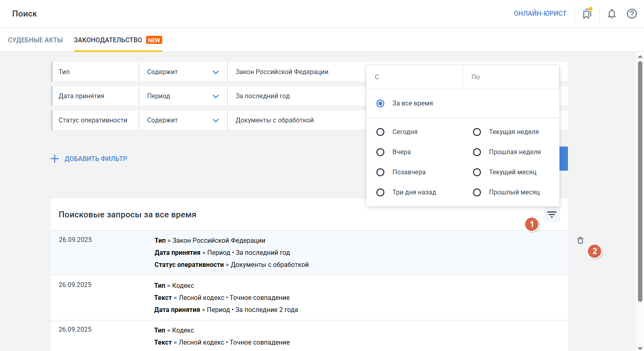Select the "За все время" radio option
Screen dimensions: 644x351
380,103
